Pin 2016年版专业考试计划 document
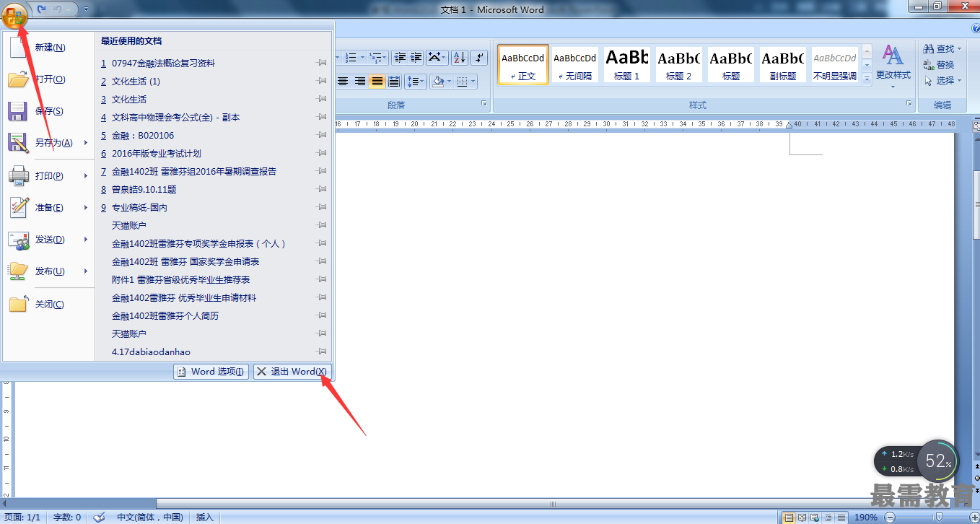This screenshot has width=980, height=524. pos(322,153)
